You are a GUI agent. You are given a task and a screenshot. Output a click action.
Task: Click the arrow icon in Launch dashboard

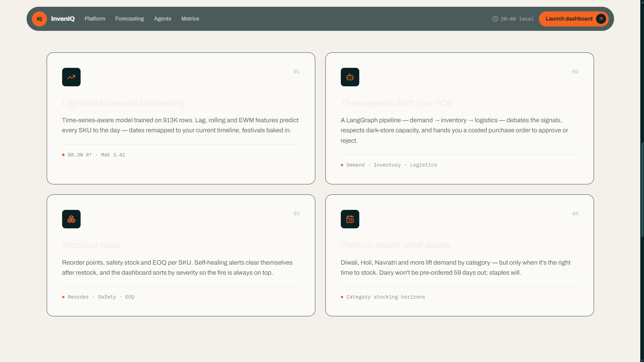601,19
